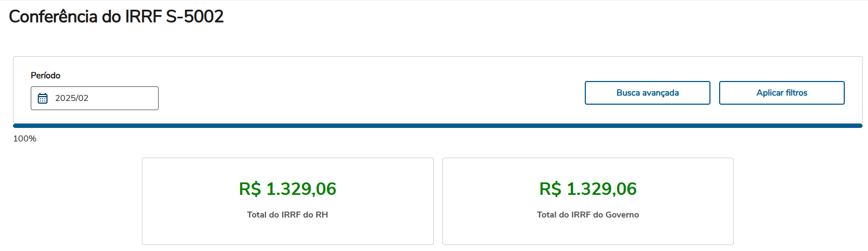Click the word Conferência in the heading

pyautogui.click(x=53, y=17)
